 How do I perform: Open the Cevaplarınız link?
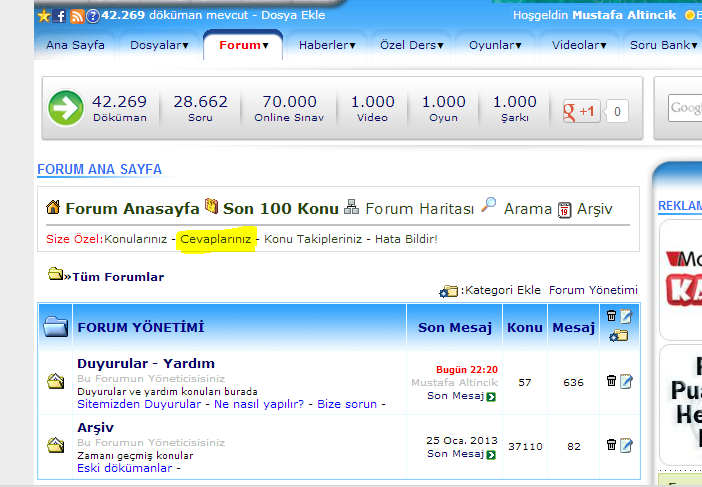coord(215,239)
